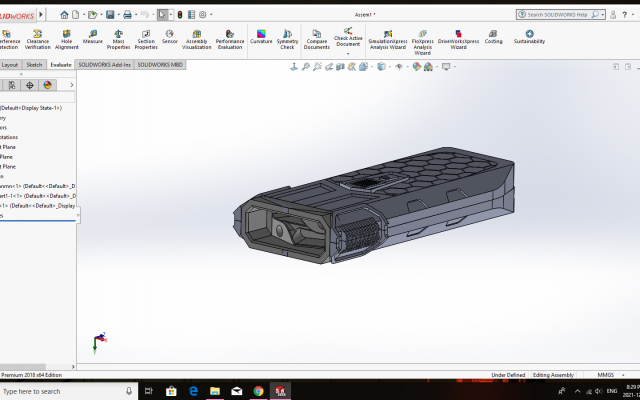Save the assembly document

110,15
